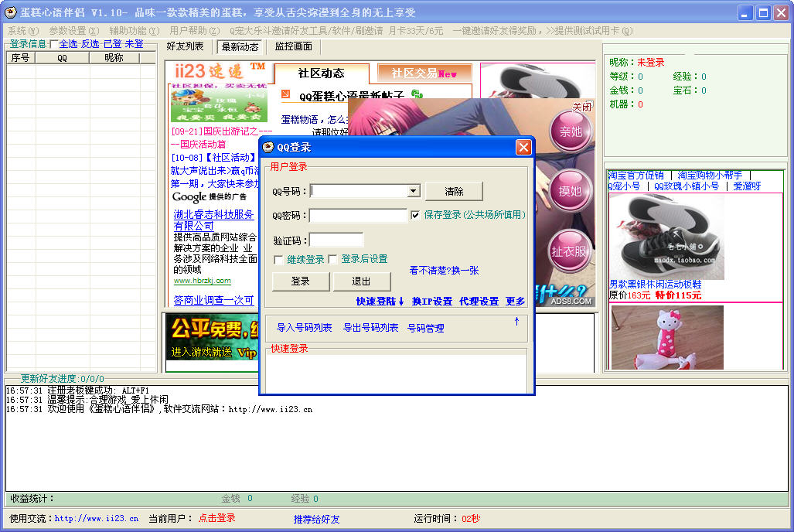This screenshot has width=794, height=532.
Task: Click the 摸她 round pink button
Action: (x=571, y=191)
